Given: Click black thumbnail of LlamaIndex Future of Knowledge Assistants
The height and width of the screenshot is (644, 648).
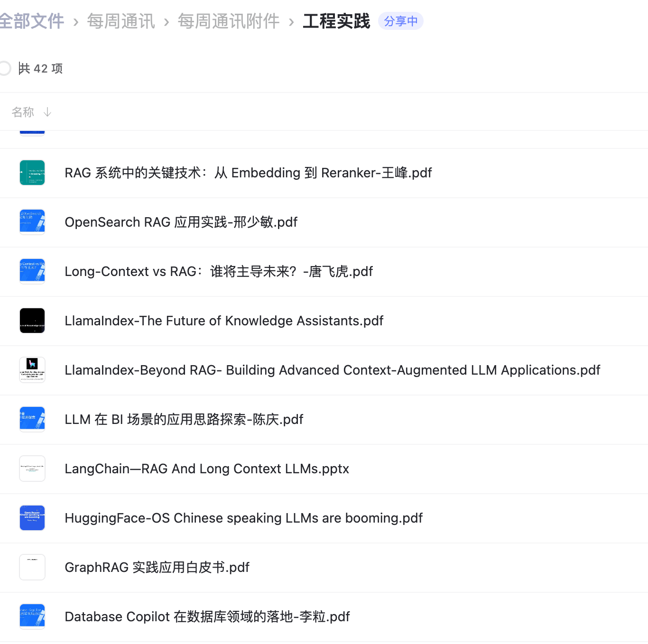Looking at the screenshot, I should [32, 321].
